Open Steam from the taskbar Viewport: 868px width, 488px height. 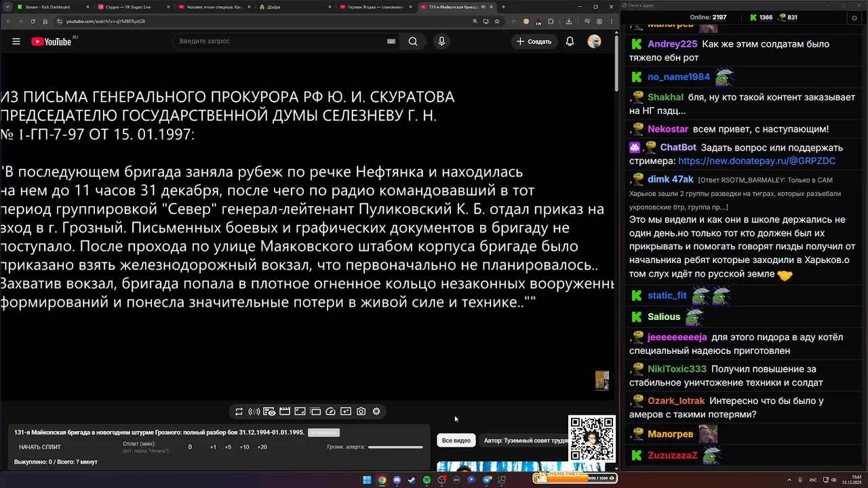[412, 480]
